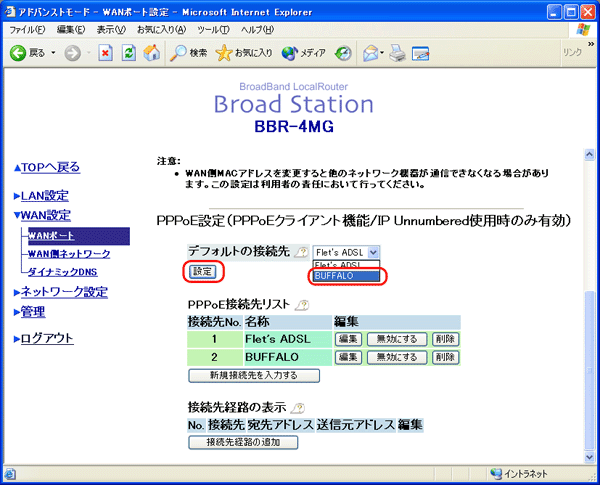Open the ファイル(F) menu
Viewport: 600px width, 485px height.
pos(27,29)
